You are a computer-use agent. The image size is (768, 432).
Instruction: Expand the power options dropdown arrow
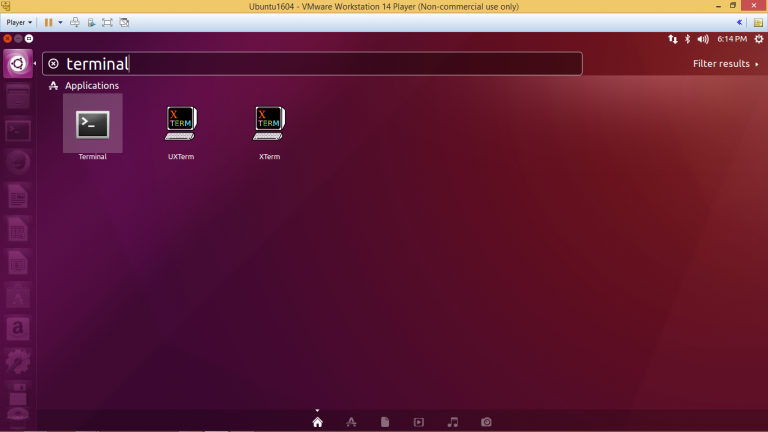[x=60, y=23]
